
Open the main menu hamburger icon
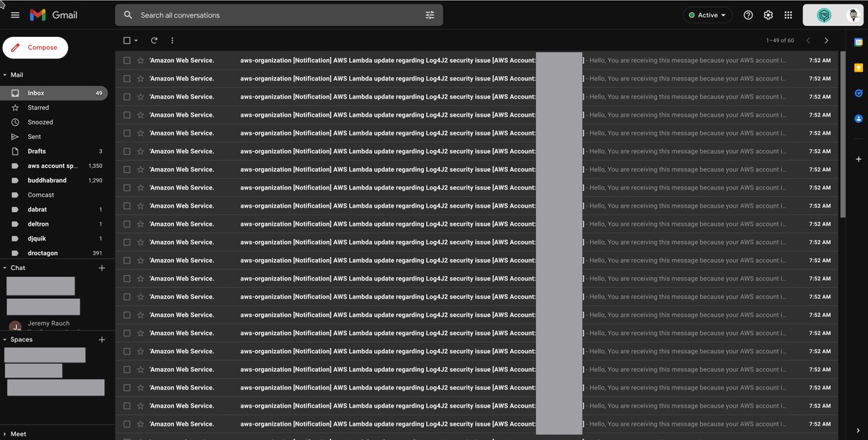point(15,15)
